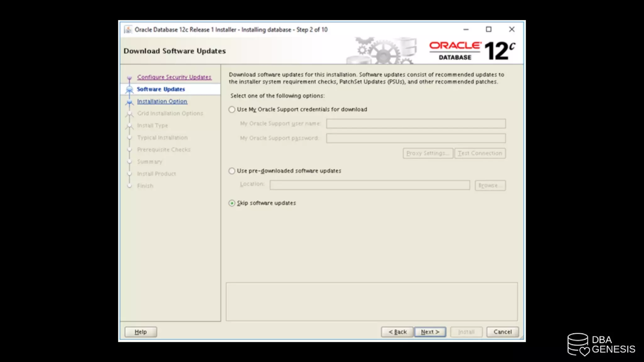The height and width of the screenshot is (362, 644).
Task: Close the Oracle installer window
Action: tap(512, 30)
